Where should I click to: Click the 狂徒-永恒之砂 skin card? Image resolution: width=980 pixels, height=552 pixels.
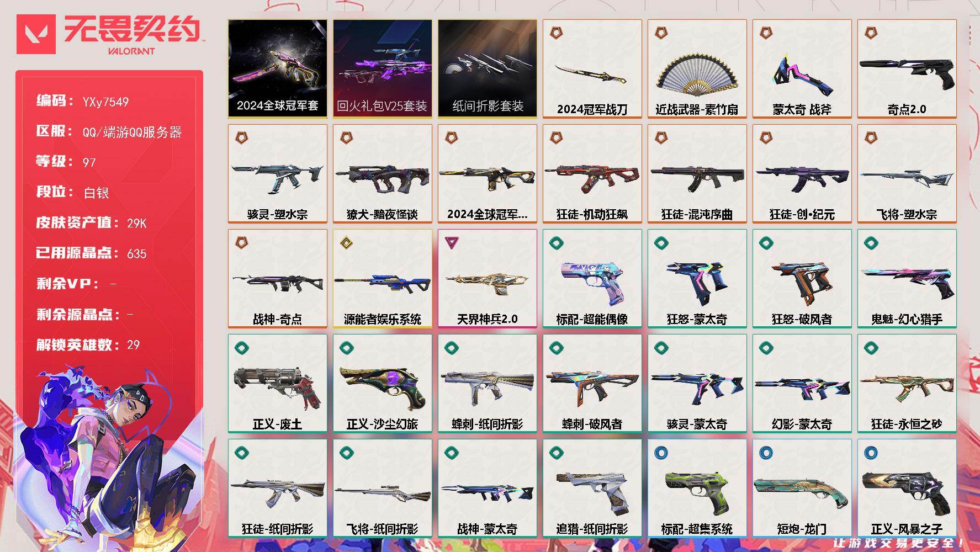(907, 384)
